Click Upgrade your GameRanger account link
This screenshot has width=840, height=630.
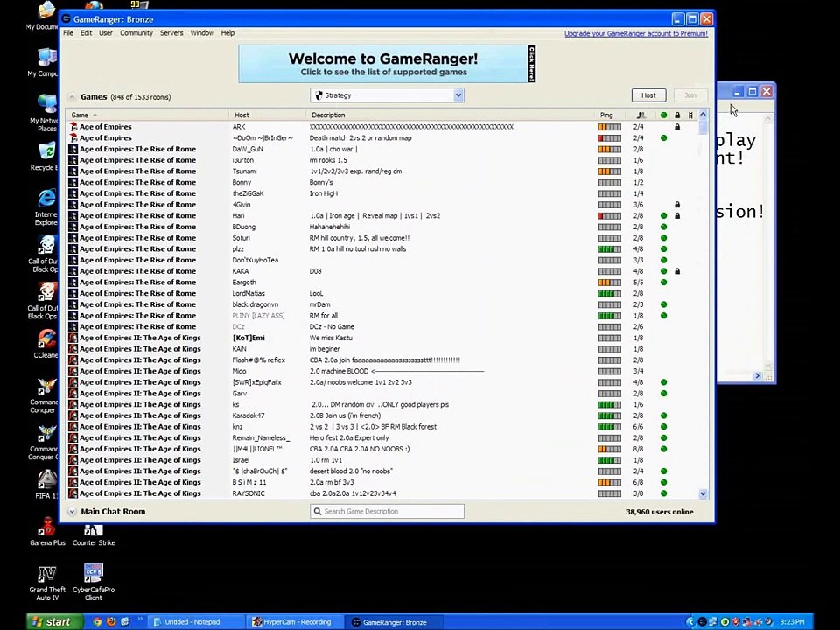click(636, 34)
